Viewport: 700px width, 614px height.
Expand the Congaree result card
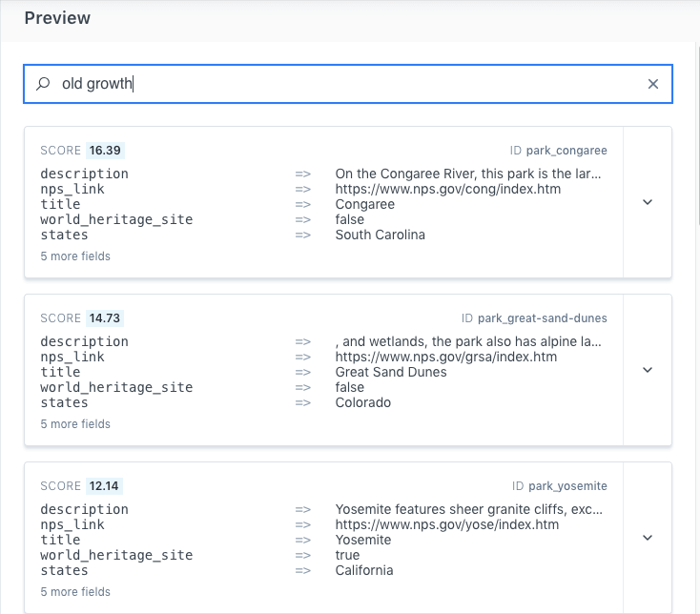click(648, 202)
